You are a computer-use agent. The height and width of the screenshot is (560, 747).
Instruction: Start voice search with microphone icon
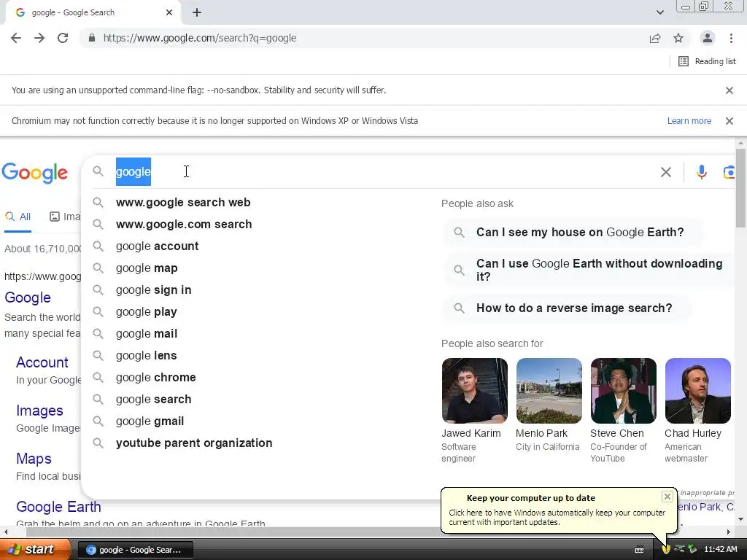click(x=701, y=172)
